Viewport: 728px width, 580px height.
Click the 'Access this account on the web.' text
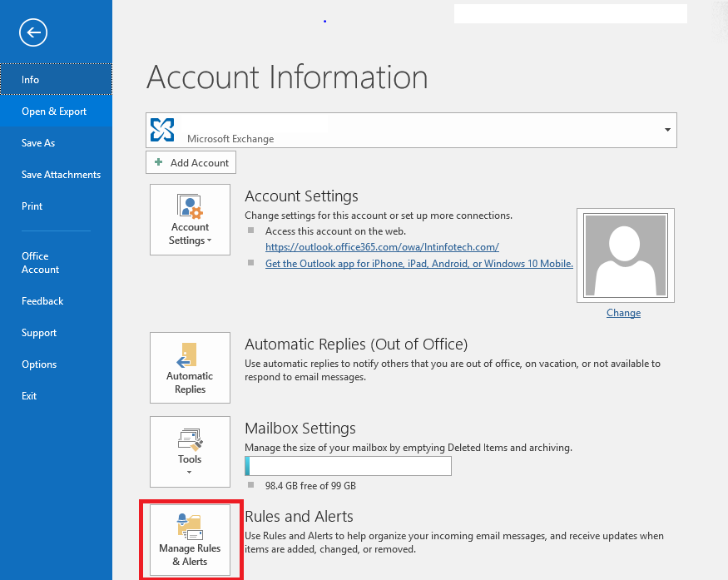[x=335, y=231]
